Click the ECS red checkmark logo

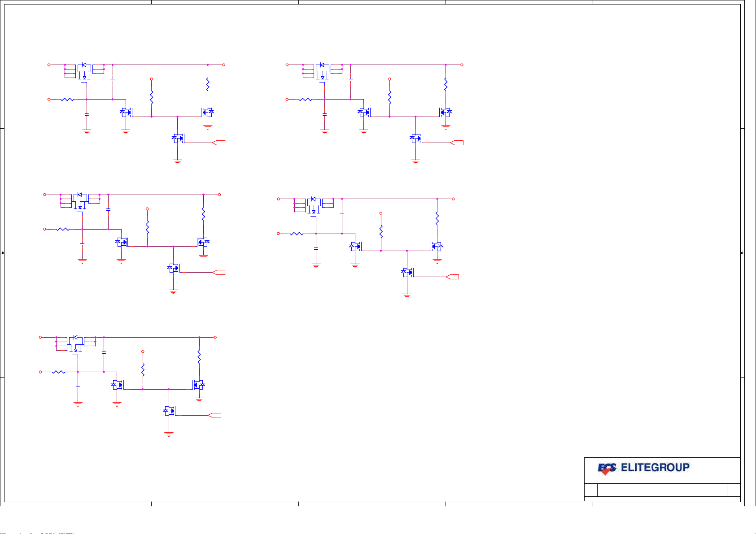coord(607,469)
